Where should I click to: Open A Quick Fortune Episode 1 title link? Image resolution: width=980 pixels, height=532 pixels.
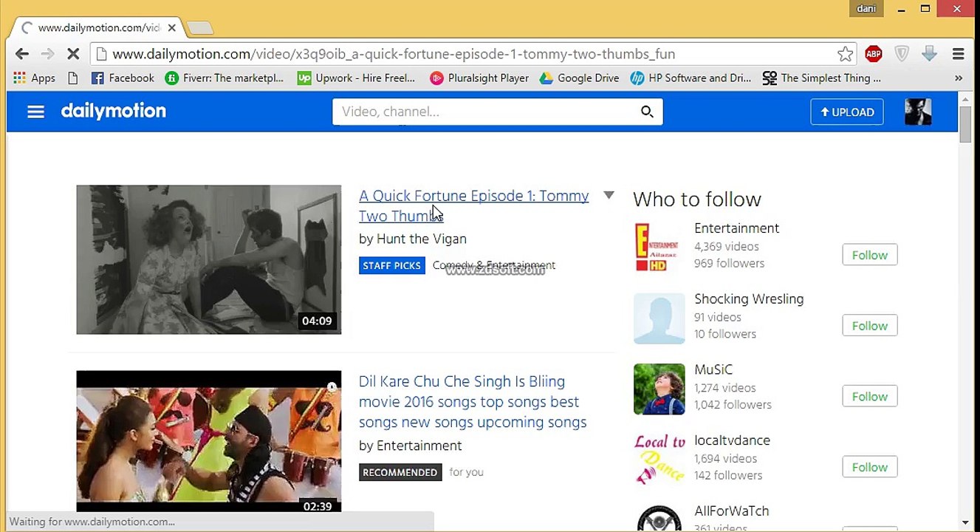(x=473, y=206)
